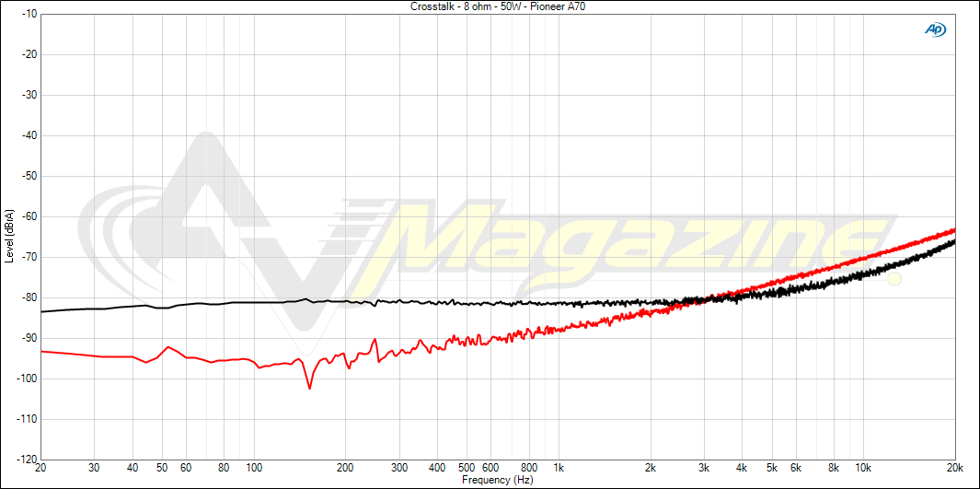Screen dimensions: 980x489
Task: Click the '800' frequency tick label
Action: coord(529,468)
